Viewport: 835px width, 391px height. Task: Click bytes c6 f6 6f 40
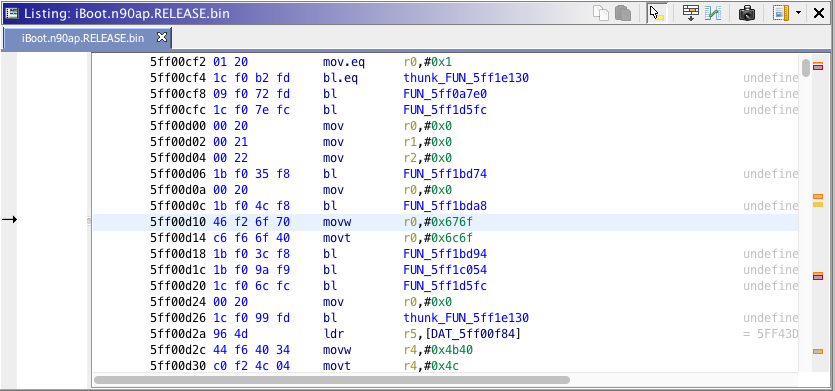[x=251, y=238]
